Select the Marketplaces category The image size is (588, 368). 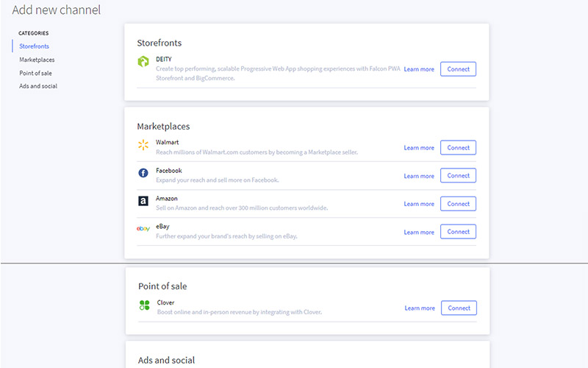37,60
